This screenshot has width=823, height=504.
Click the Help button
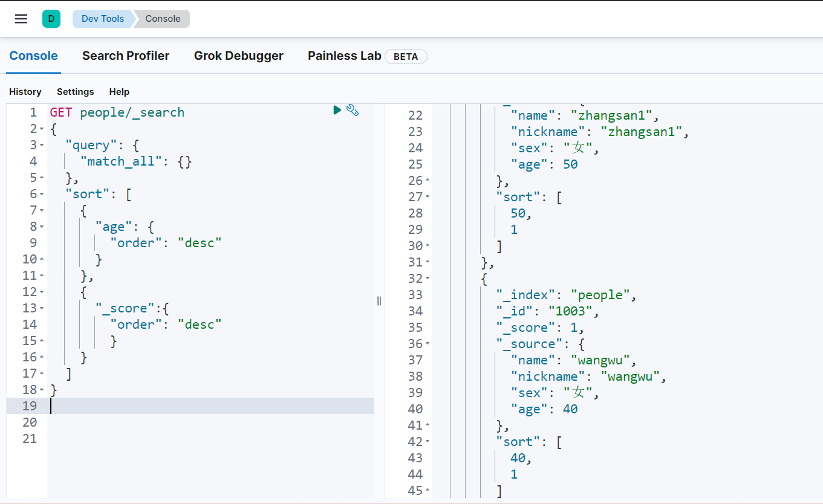pyautogui.click(x=119, y=92)
